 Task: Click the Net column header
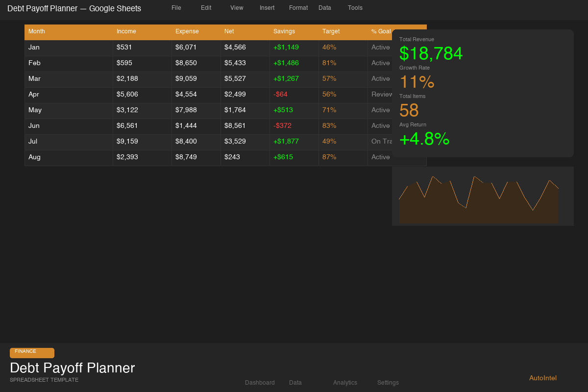(245, 32)
